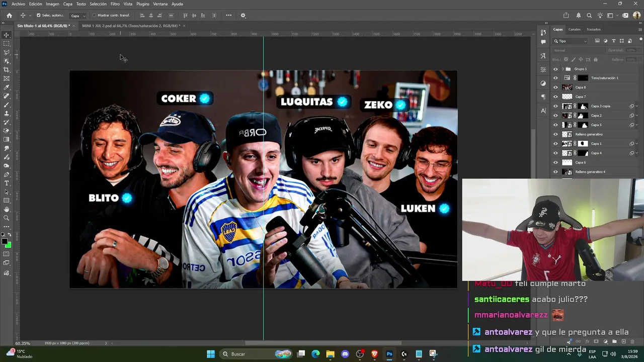Close the Sin título-1 document tab
This screenshot has height=362, width=644.
tap(75, 26)
